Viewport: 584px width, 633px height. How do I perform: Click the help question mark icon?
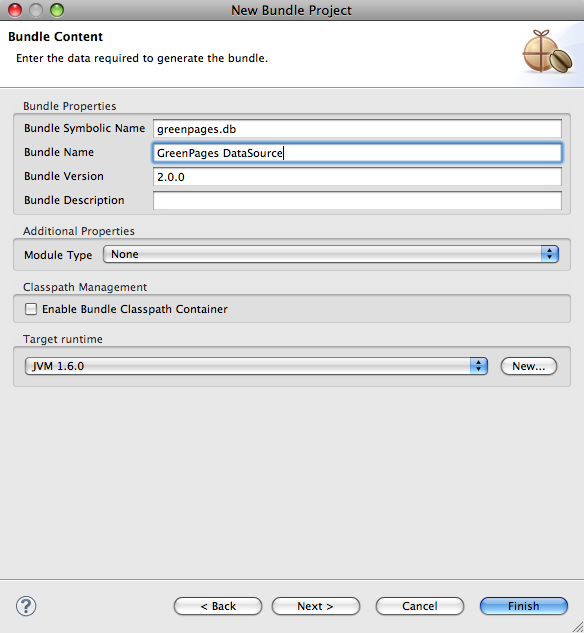tap(26, 606)
